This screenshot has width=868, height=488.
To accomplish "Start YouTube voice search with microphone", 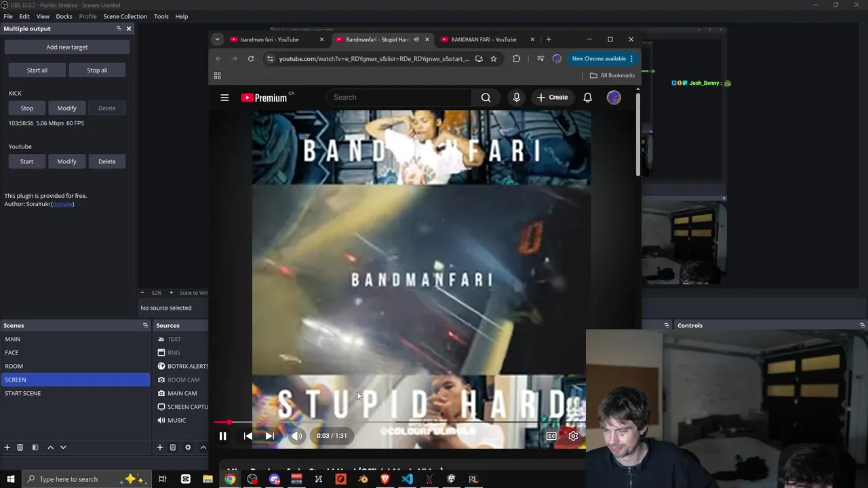I will 516,97.
